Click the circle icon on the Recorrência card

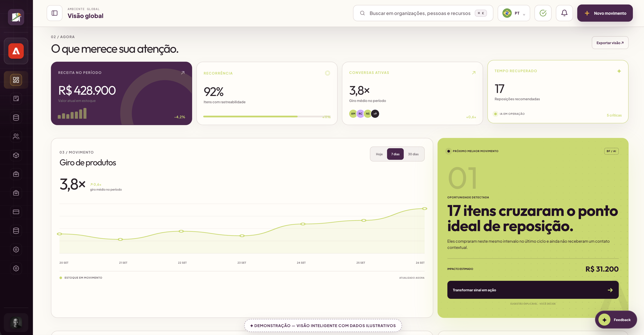click(328, 73)
